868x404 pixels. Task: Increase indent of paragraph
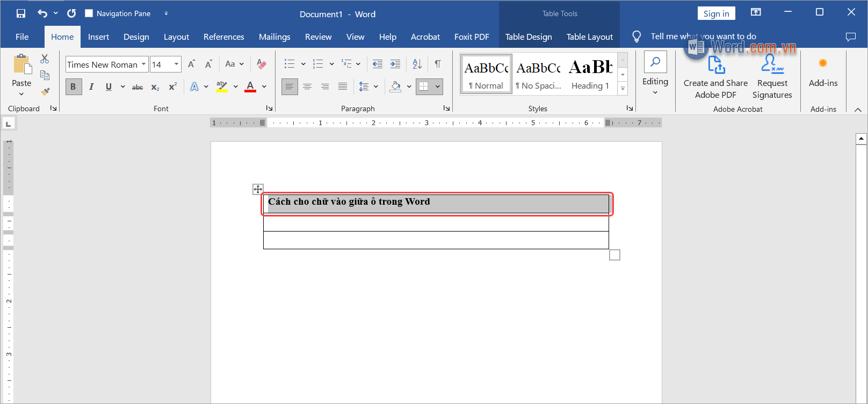tap(395, 64)
